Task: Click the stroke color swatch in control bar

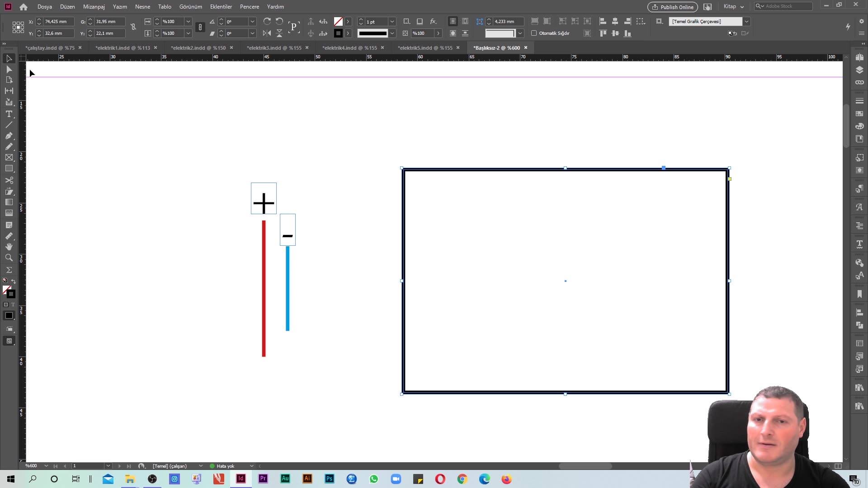Action: tap(338, 33)
